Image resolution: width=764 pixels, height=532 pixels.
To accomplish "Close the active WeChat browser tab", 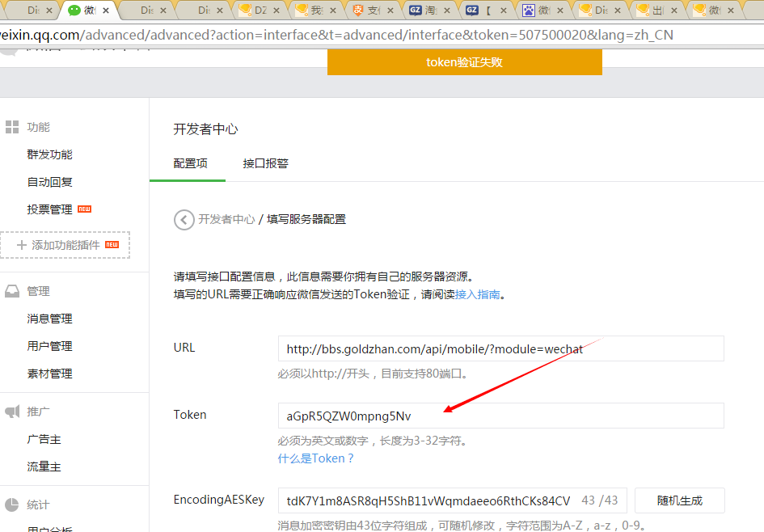I will (106, 11).
